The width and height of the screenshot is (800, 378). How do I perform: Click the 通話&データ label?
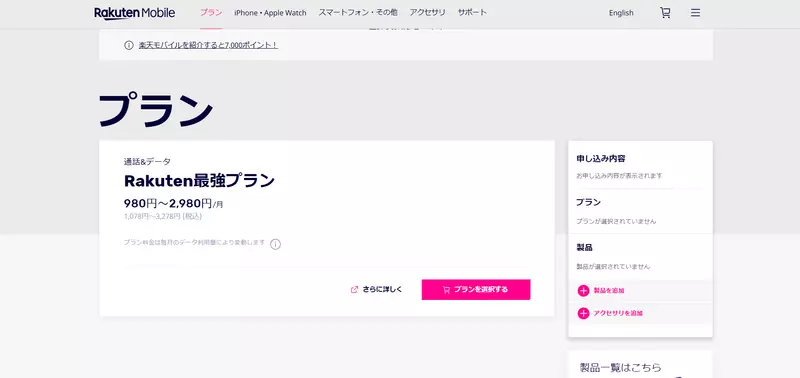147,161
